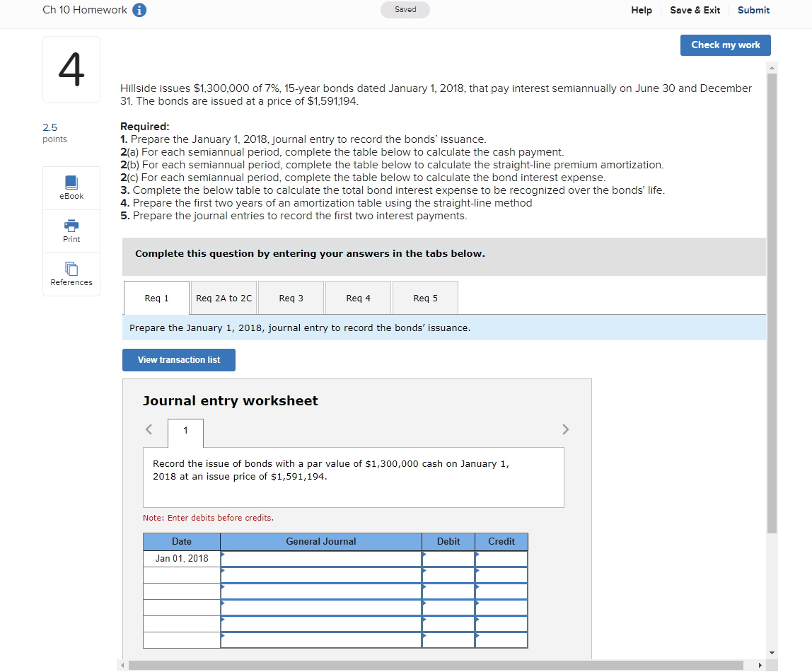Click Submit in the top bar
812x672 pixels.
[x=753, y=10]
